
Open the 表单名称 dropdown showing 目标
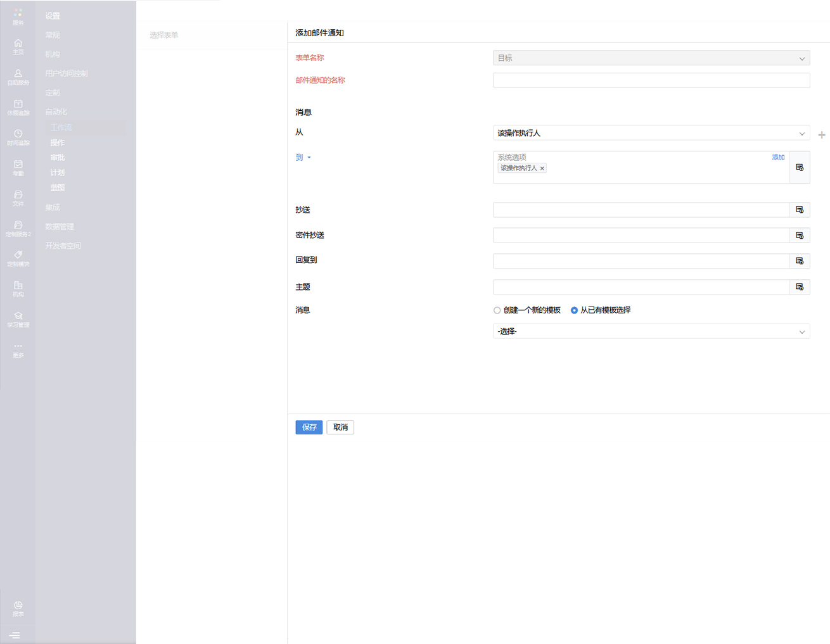click(651, 58)
